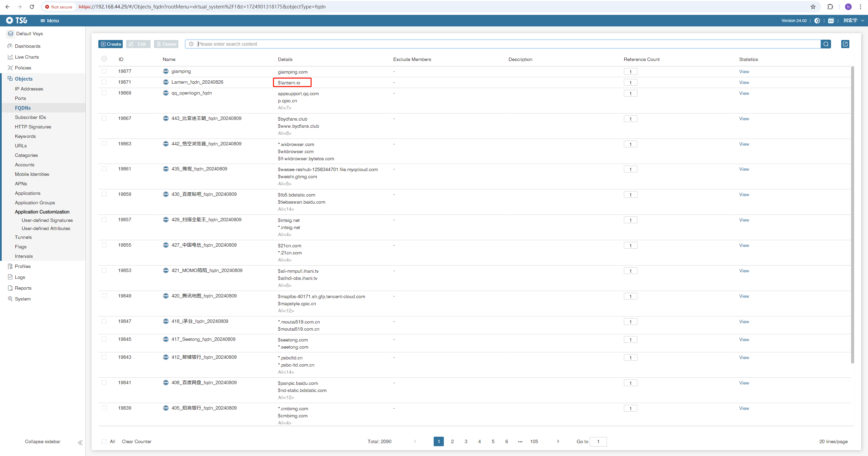Image resolution: width=868 pixels, height=456 pixels.
Task: Select checkbox for Lantern_fqdn_20240826 row
Action: 104,82
